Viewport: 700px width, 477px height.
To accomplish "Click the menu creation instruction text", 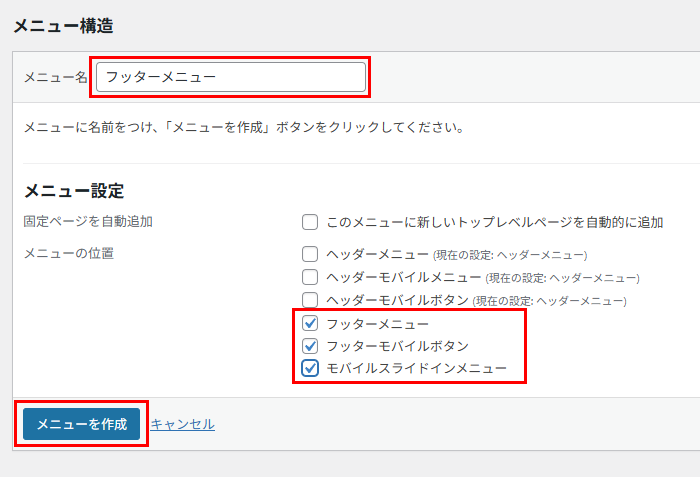I will (243, 128).
